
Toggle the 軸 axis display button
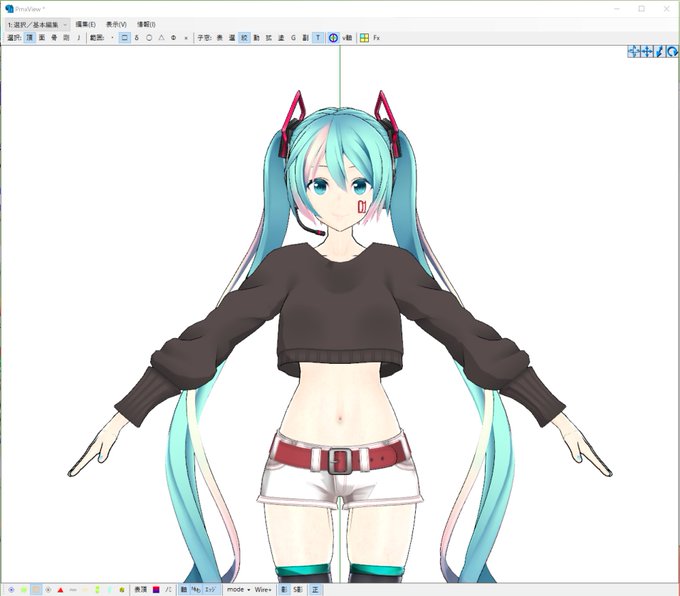(184, 589)
